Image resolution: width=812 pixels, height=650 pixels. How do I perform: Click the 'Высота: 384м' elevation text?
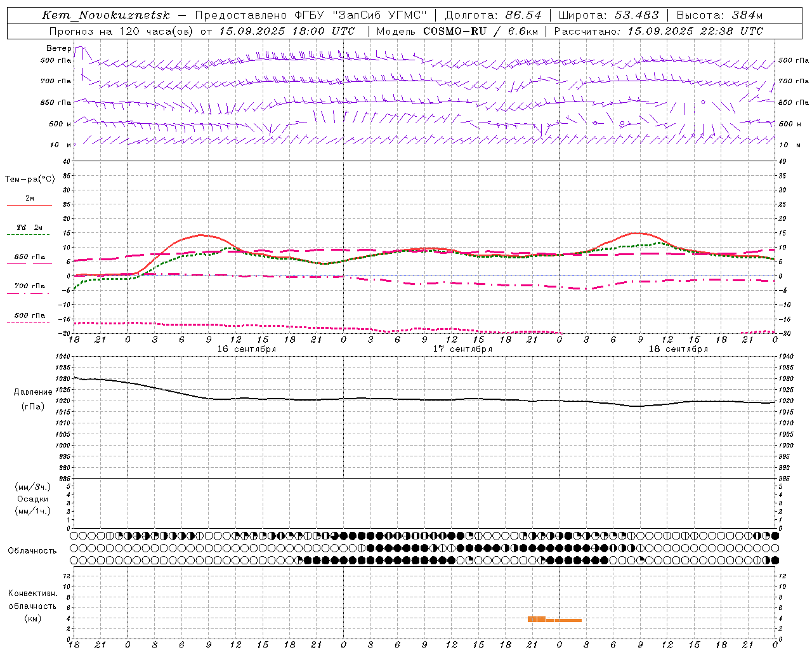click(x=719, y=15)
